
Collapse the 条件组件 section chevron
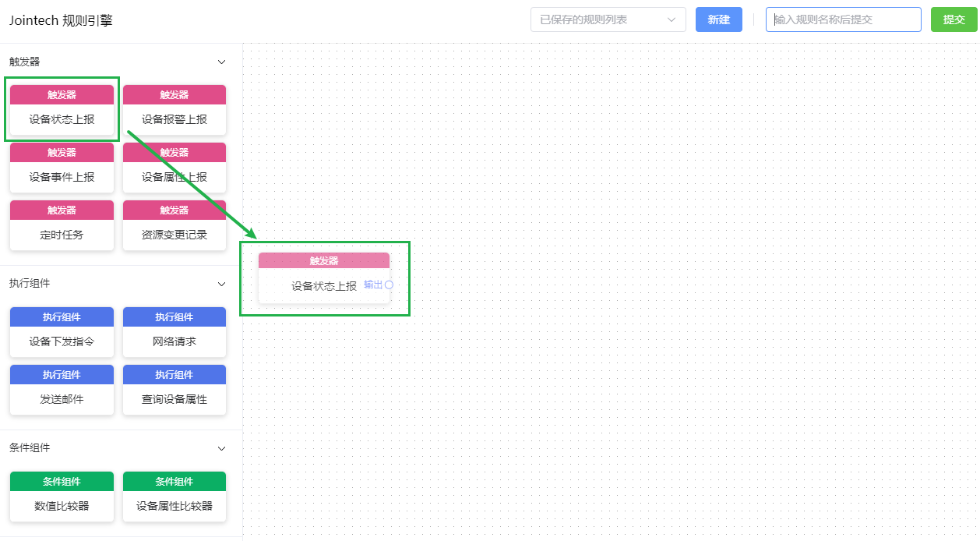(221, 448)
